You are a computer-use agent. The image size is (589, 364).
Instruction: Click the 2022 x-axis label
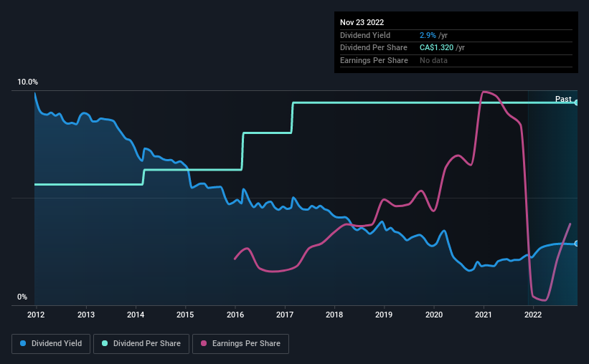tap(533, 315)
